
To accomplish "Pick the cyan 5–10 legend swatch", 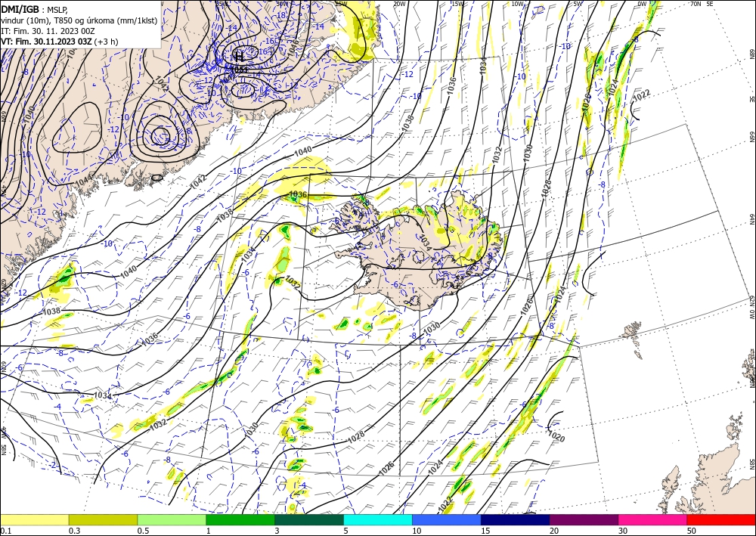I will pyautogui.click(x=378, y=519).
